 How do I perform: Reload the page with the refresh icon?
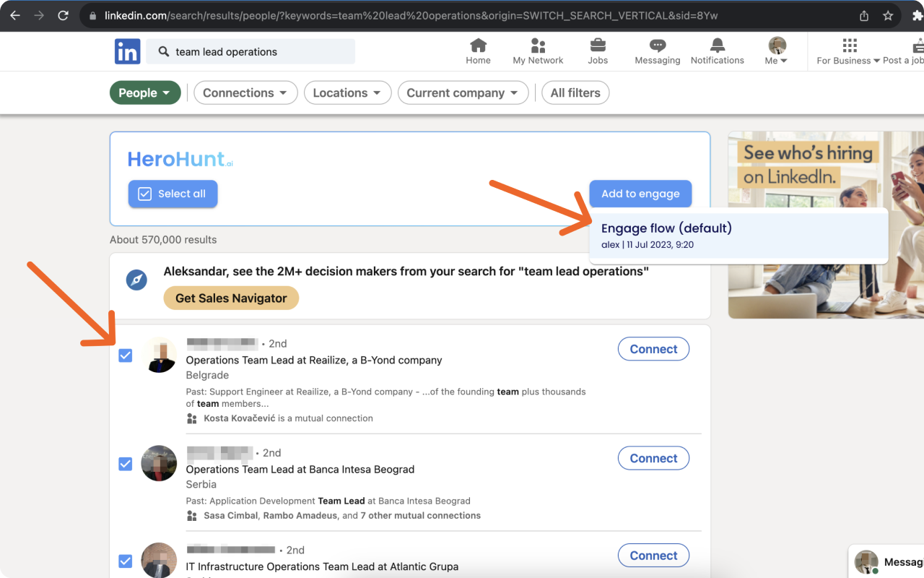click(63, 15)
